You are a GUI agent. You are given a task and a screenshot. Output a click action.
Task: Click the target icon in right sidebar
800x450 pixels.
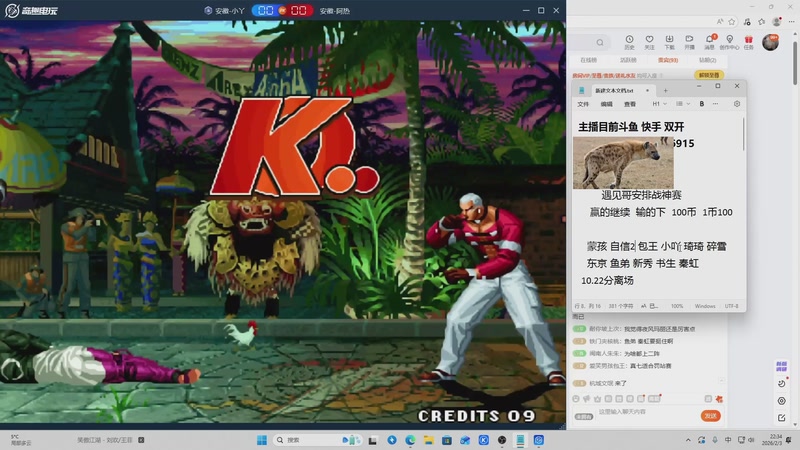781,401
